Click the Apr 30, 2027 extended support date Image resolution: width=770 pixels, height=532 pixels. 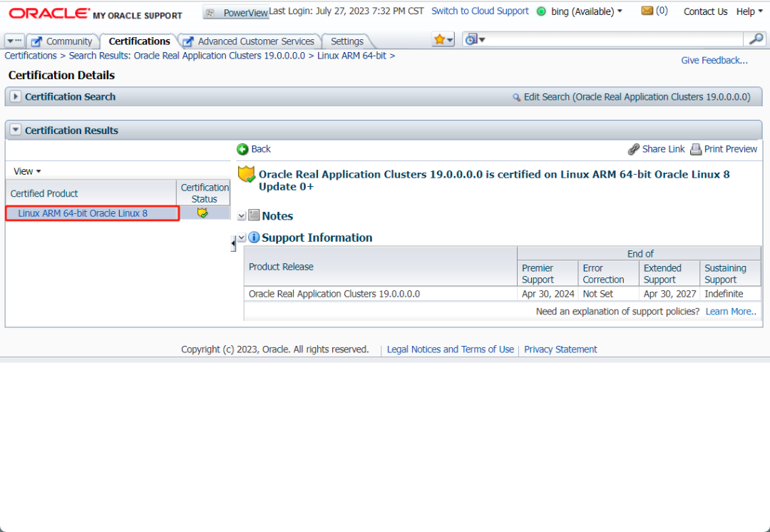pos(669,294)
